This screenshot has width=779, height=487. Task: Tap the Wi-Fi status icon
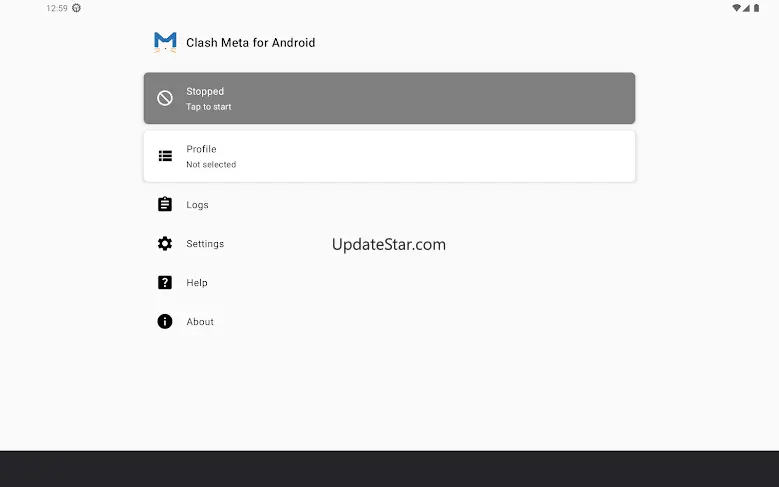coord(736,8)
